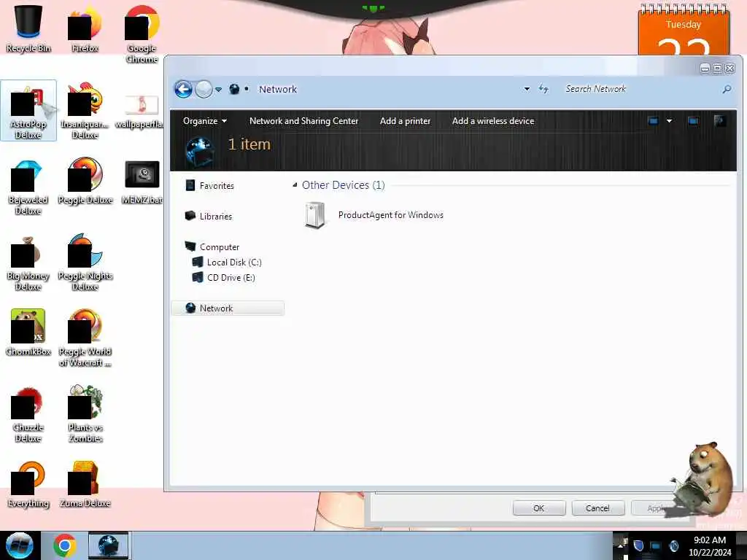Select Peggle World of Warcraft icon
This screenshot has width=747, height=560.
(85, 338)
